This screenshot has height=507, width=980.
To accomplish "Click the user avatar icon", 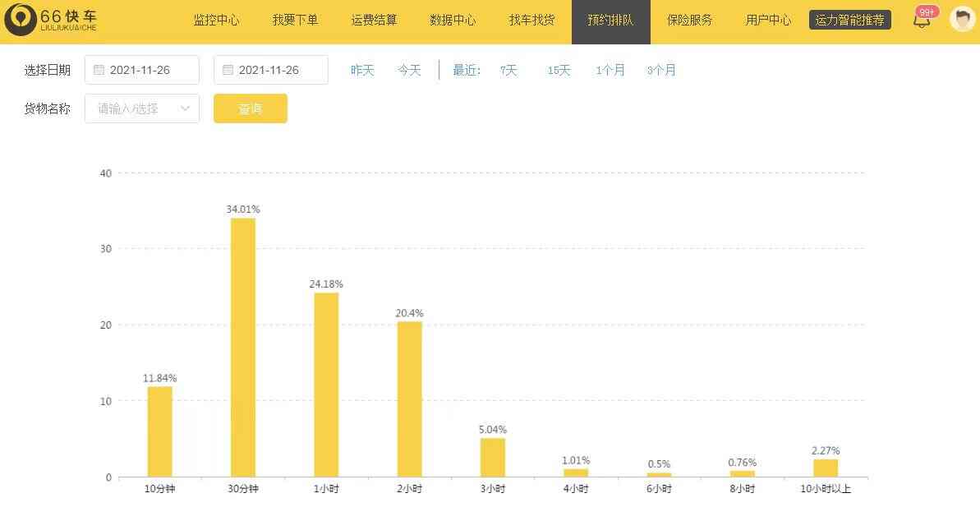I will click(962, 19).
